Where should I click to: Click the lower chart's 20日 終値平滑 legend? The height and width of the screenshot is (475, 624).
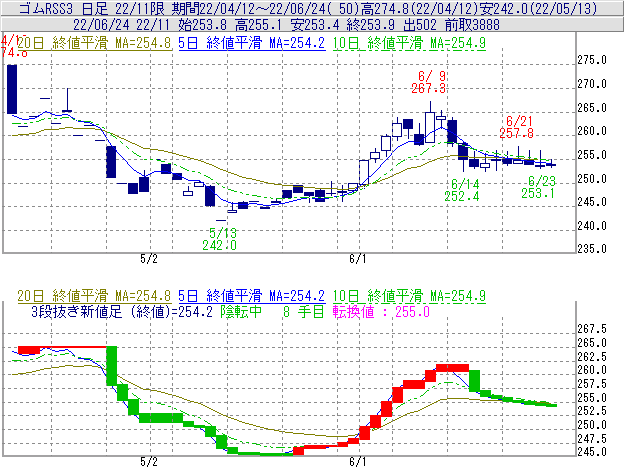click(x=94, y=296)
